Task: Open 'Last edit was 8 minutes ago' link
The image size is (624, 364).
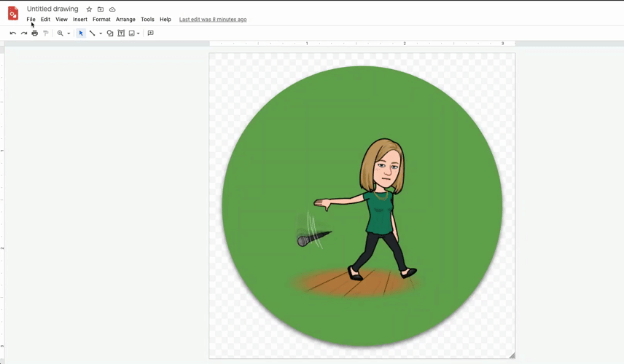Action: 213,20
